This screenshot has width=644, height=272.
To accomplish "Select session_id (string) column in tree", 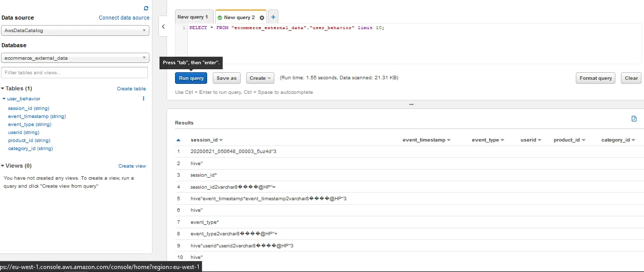I will (x=29, y=108).
